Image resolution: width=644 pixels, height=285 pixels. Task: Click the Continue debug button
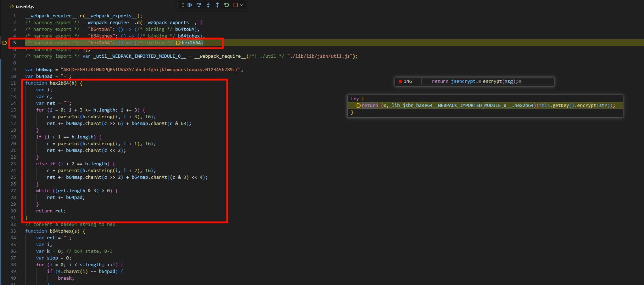point(190,5)
